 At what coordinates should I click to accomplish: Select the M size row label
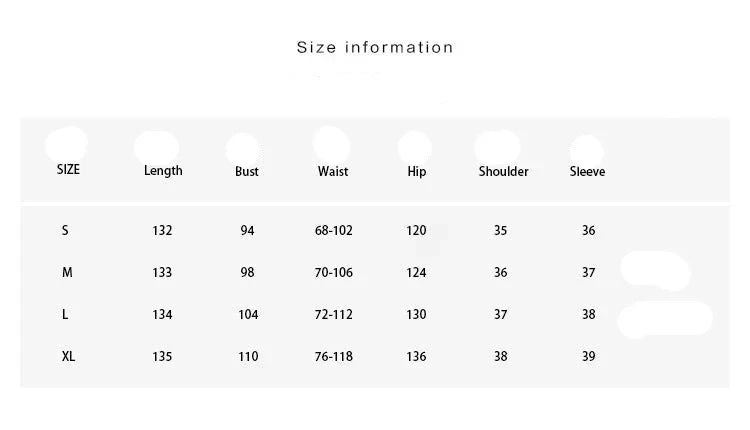(x=66, y=273)
